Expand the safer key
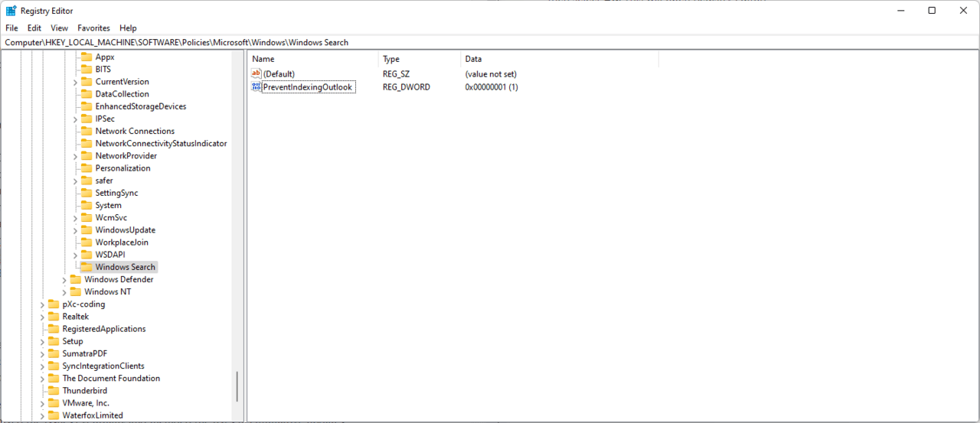This screenshot has height=423, width=980. (75, 181)
